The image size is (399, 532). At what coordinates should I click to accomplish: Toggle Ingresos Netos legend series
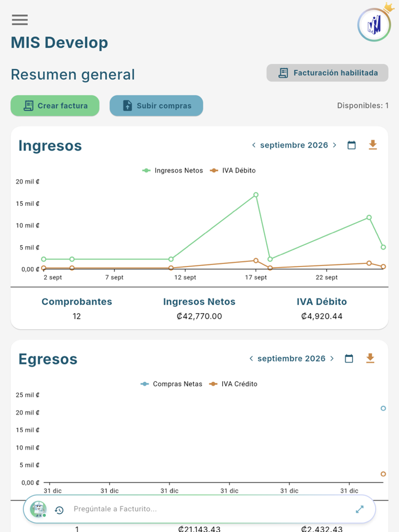172,171
